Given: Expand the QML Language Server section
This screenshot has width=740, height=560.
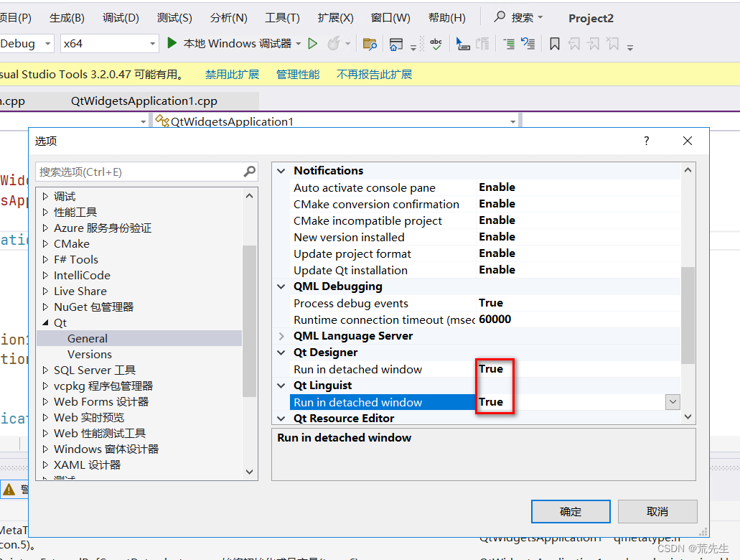Looking at the screenshot, I should click(x=281, y=335).
